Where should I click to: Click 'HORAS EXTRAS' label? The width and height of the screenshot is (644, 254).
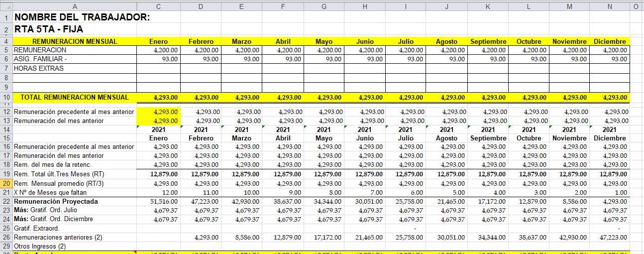[x=39, y=68]
